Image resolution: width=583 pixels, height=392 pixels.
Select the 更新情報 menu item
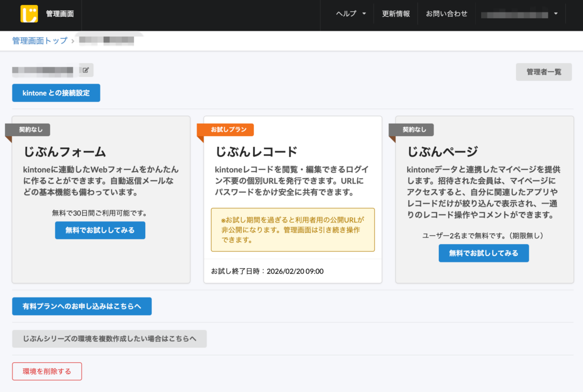[x=396, y=14]
